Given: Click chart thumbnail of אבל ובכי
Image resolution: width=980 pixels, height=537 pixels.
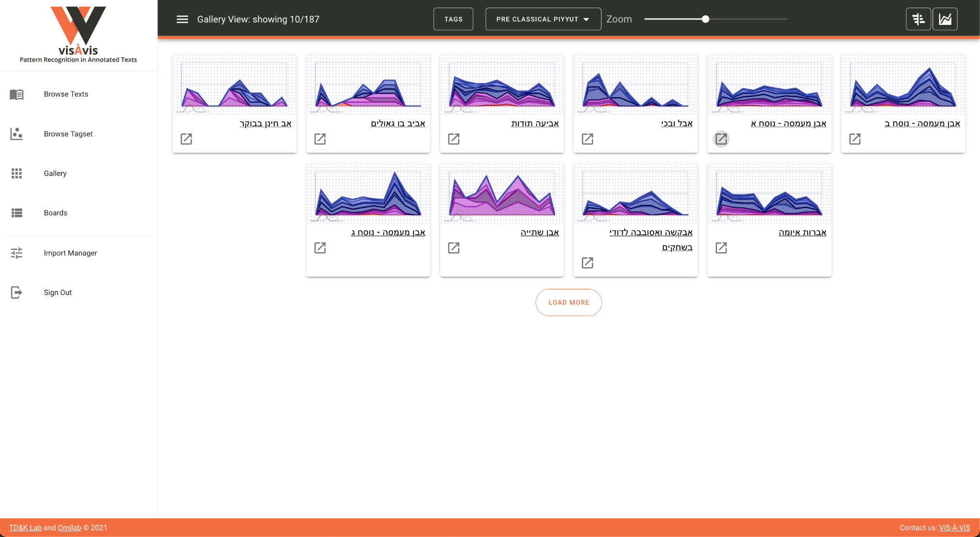Looking at the screenshot, I should 635,84.
